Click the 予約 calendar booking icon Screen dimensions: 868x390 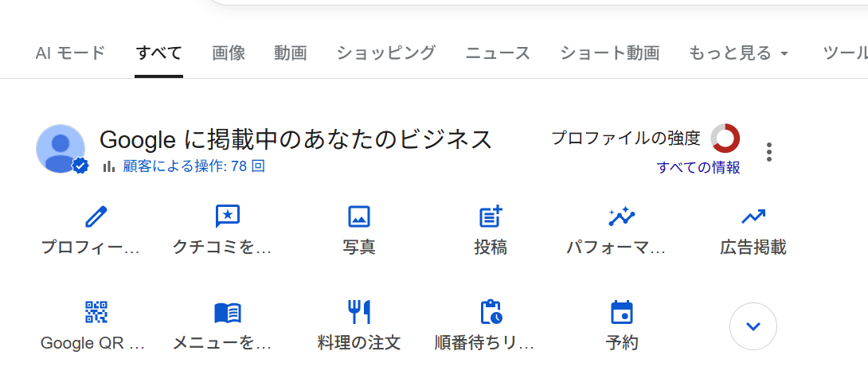[x=621, y=312]
